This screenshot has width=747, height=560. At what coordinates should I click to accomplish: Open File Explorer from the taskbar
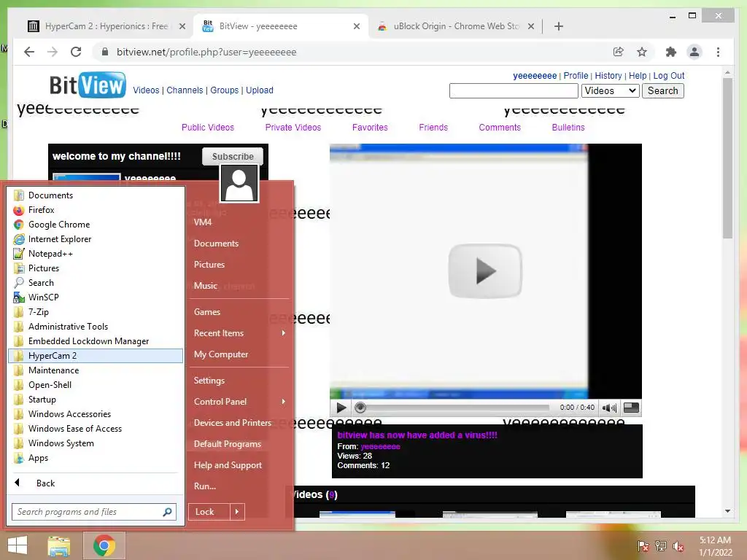tap(59, 545)
